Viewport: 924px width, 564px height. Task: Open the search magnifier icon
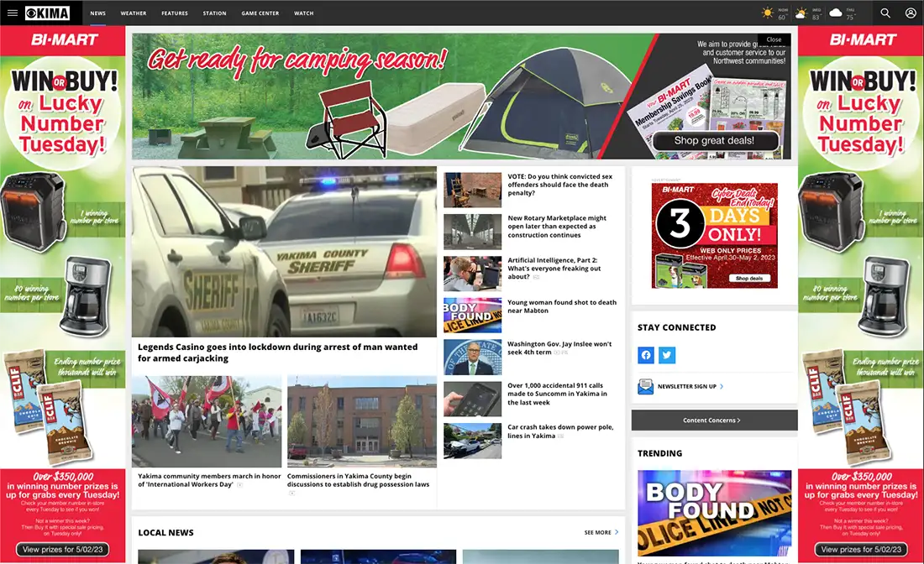885,13
